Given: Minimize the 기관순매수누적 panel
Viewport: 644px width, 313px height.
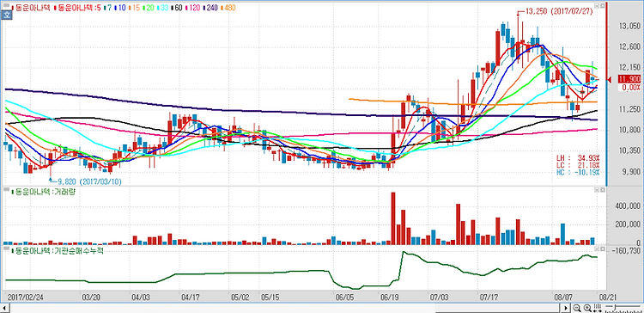Looking at the screenshot, I should (596, 249).
